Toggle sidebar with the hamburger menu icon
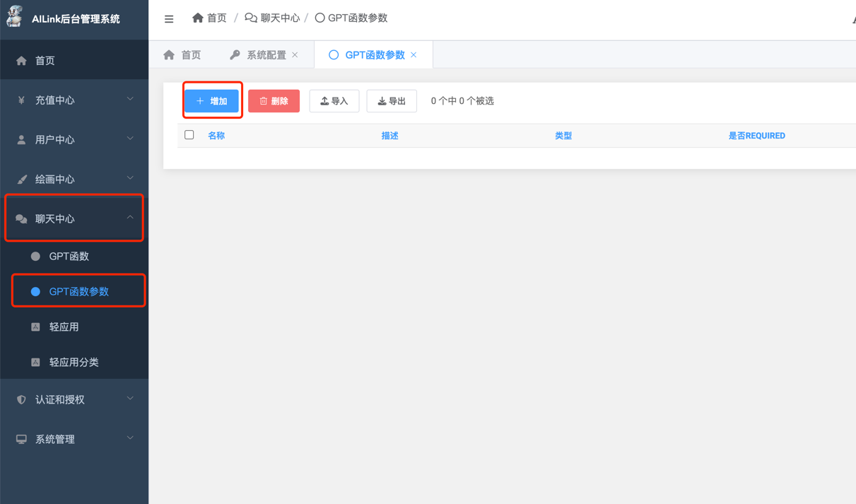Image resolution: width=856 pixels, height=504 pixels. [x=169, y=19]
